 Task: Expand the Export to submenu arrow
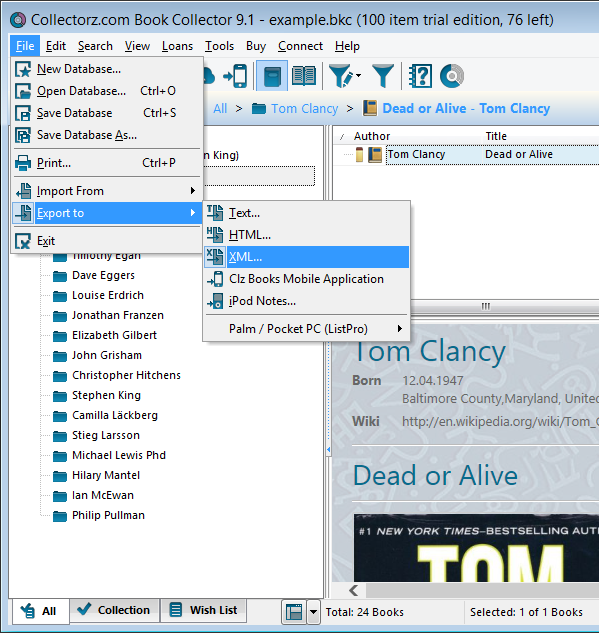[193, 213]
